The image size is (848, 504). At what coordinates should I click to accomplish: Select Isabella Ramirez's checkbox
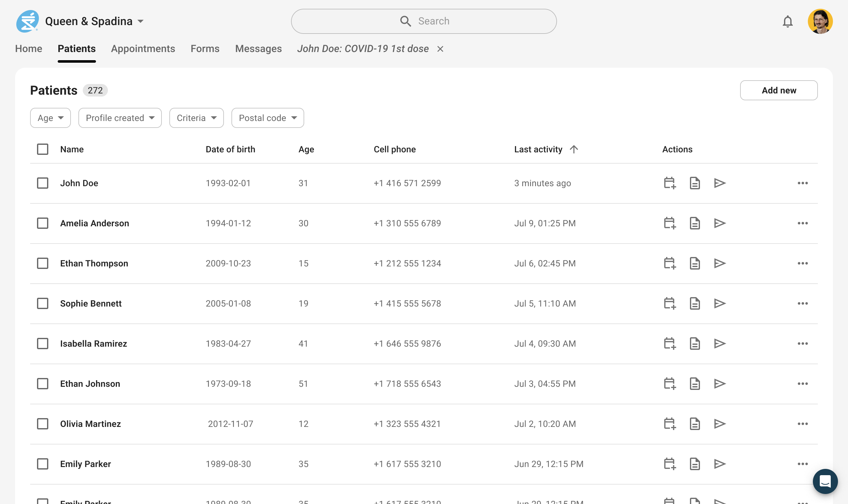tap(42, 343)
